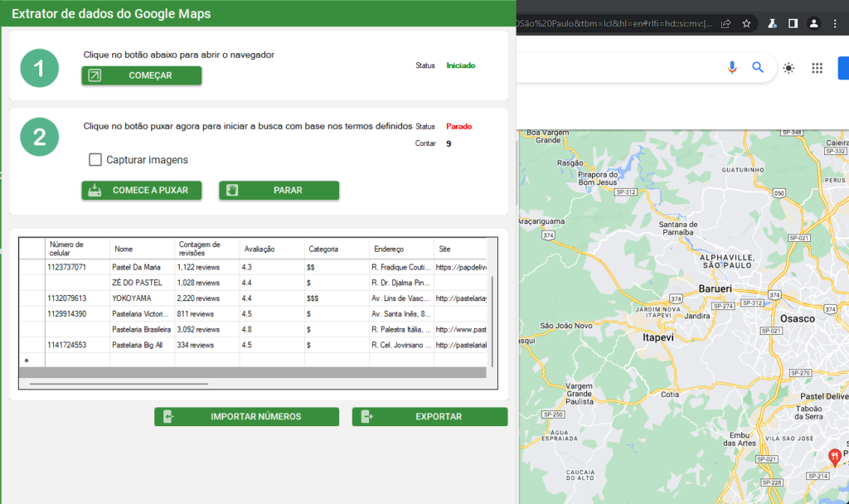
Task: Click the blue Google search magnifier icon
Action: click(x=758, y=68)
